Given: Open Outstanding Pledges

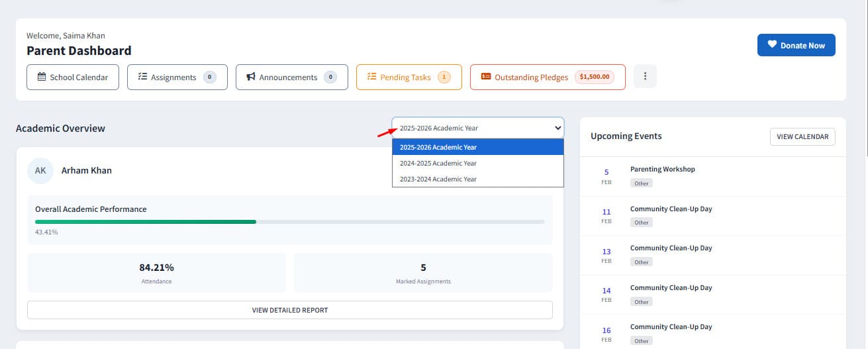Looking at the screenshot, I should pyautogui.click(x=548, y=77).
